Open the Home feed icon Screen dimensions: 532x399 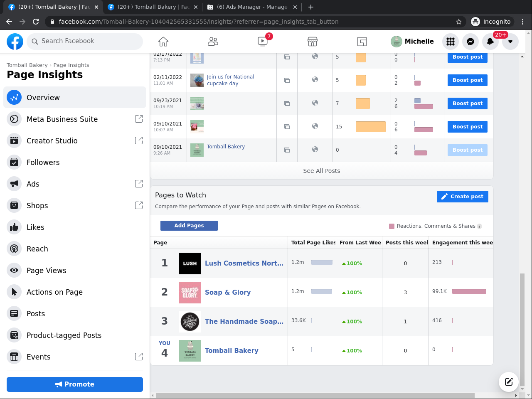click(163, 42)
